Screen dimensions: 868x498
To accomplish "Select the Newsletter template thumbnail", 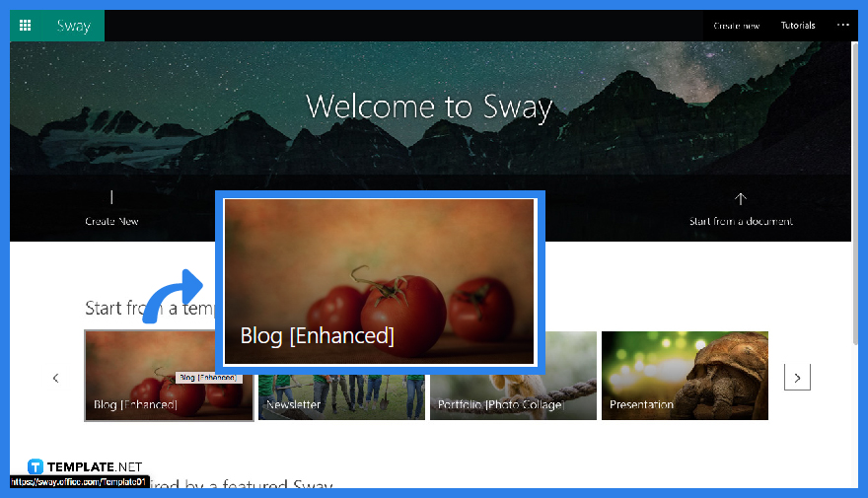I will click(341, 397).
